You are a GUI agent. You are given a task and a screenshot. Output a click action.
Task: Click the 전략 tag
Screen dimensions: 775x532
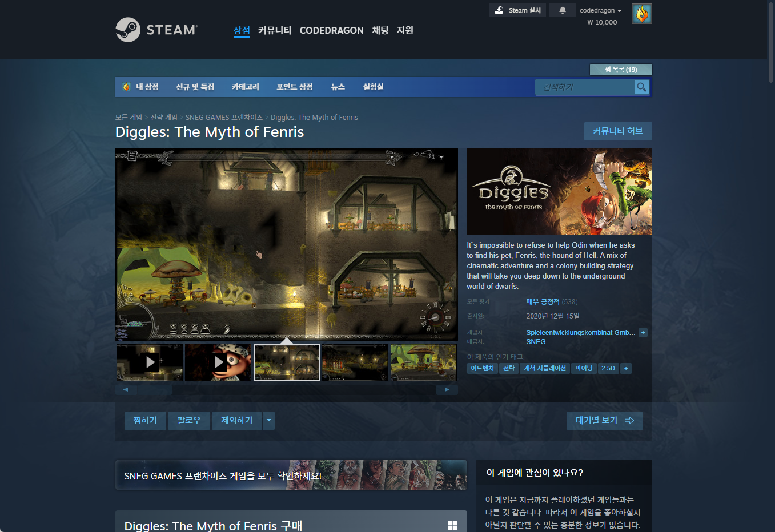(x=509, y=368)
